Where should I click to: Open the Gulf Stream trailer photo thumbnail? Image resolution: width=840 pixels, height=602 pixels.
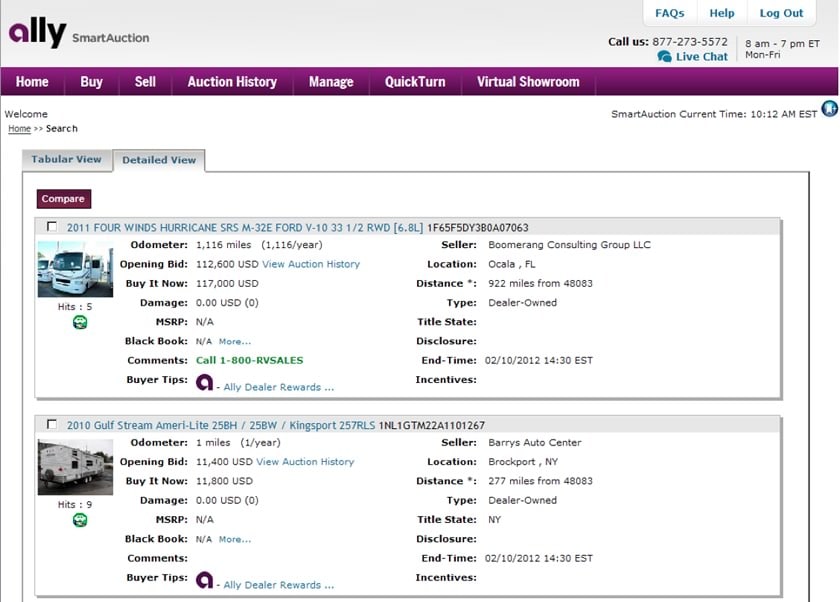click(75, 467)
